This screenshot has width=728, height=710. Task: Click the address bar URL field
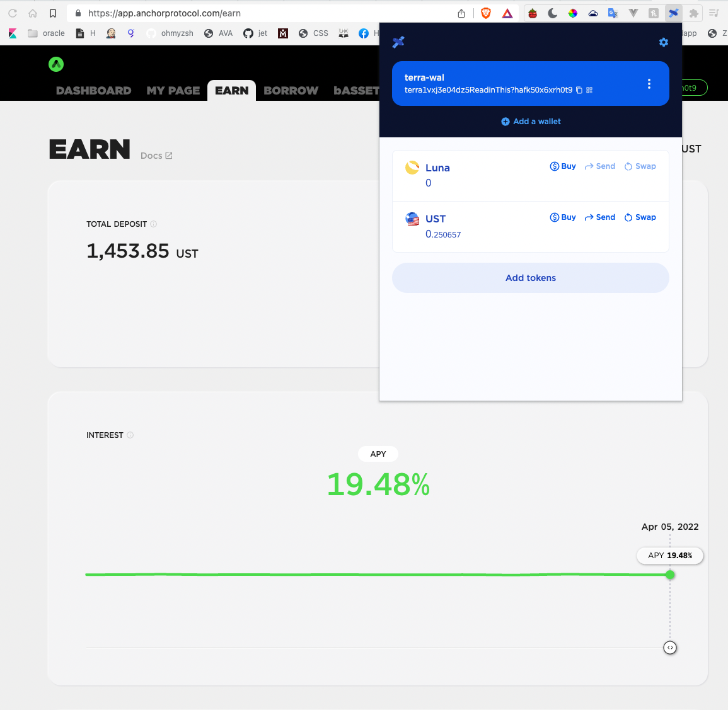tap(260, 13)
